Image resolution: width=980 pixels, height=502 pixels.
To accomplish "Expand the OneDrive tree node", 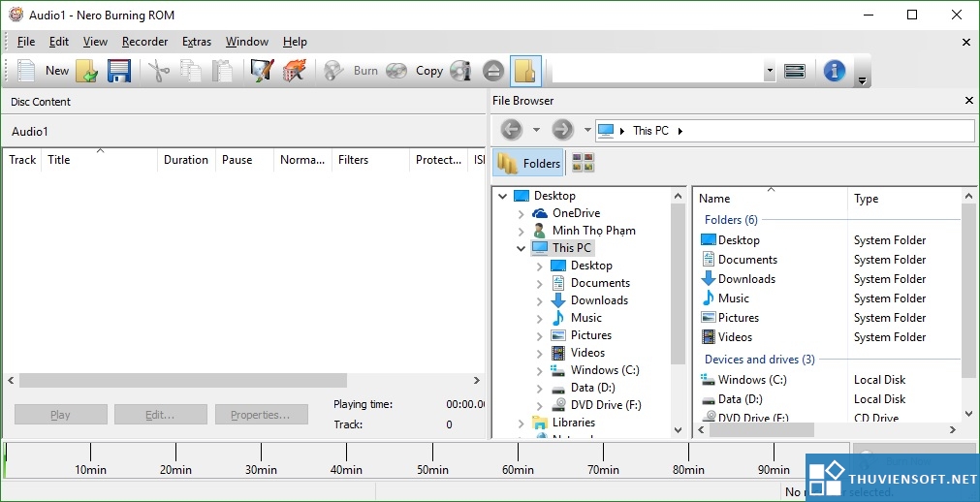I will click(x=522, y=214).
